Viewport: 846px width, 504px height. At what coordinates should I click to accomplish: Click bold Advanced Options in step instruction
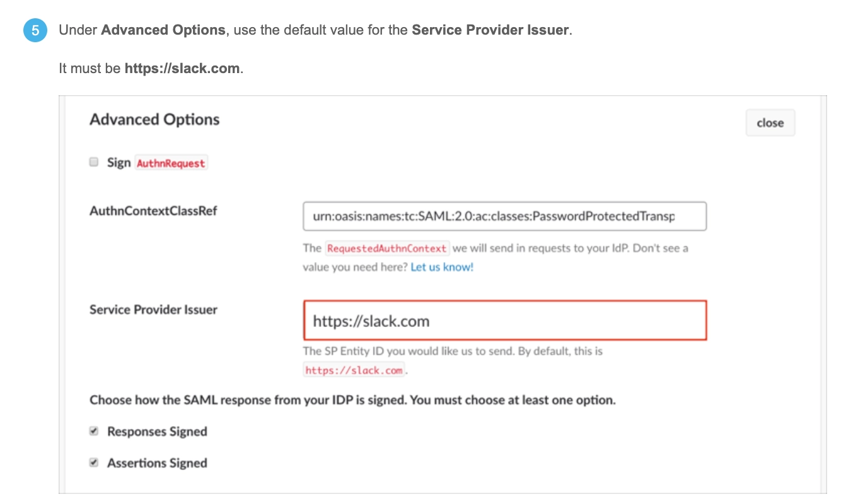pos(163,30)
